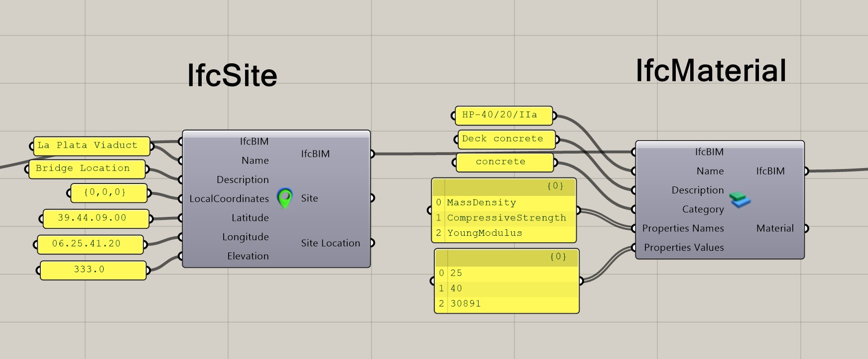This screenshot has width=868, height=359.
Task: Click the Site Location output port
Action: click(372, 243)
